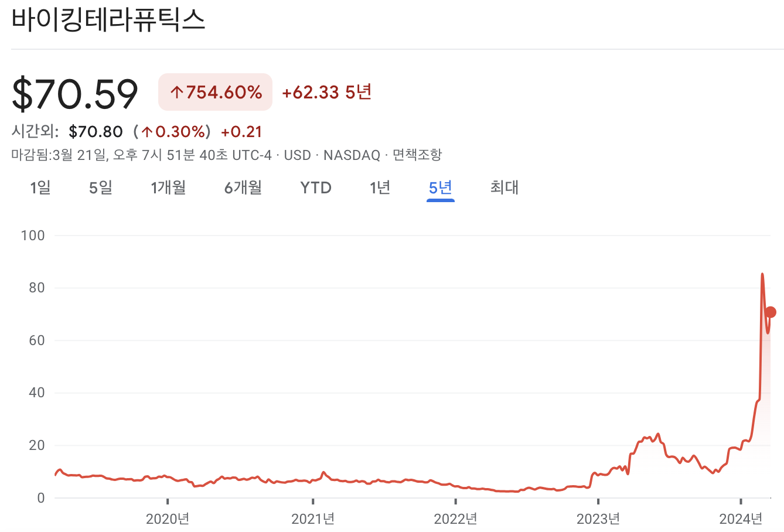Open the 면책조항 disclaimer link
Image resolution: width=784 pixels, height=532 pixels.
click(x=417, y=155)
